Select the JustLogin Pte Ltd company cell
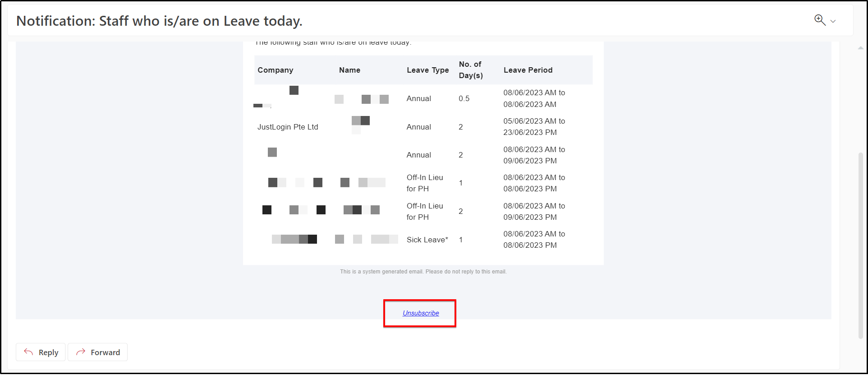 coord(288,127)
